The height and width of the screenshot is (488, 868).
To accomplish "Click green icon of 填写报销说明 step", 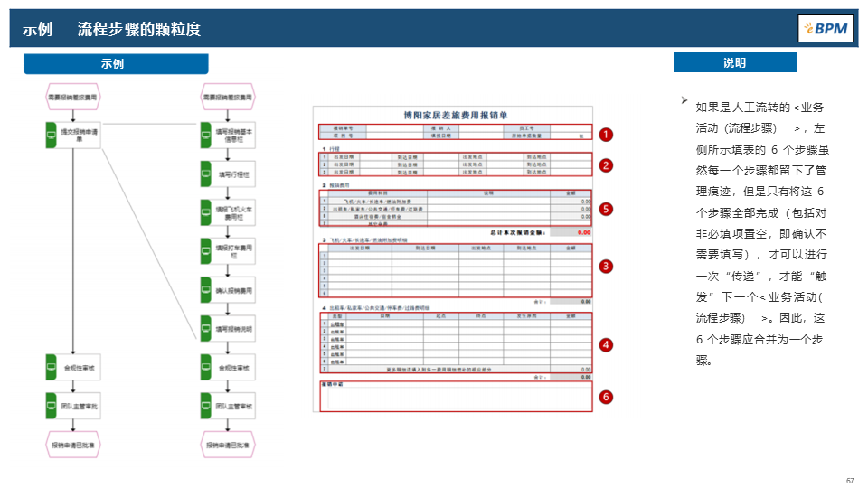I will point(206,329).
